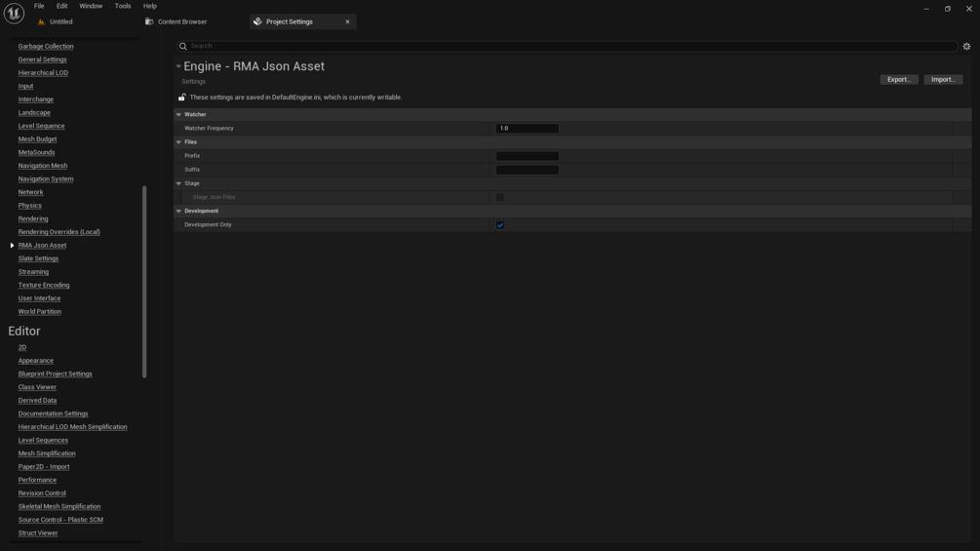Open the Help menu

click(150, 6)
